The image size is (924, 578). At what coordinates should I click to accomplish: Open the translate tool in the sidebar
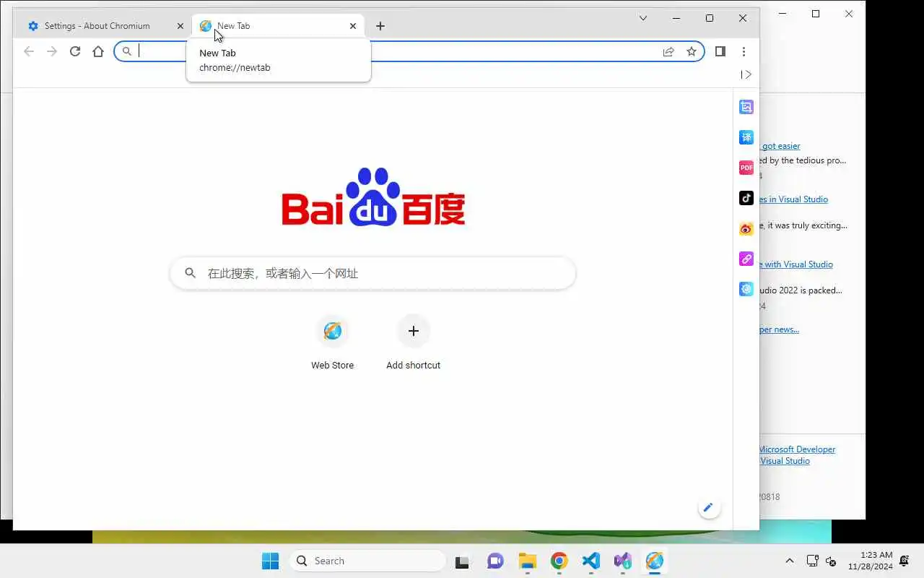(x=746, y=137)
